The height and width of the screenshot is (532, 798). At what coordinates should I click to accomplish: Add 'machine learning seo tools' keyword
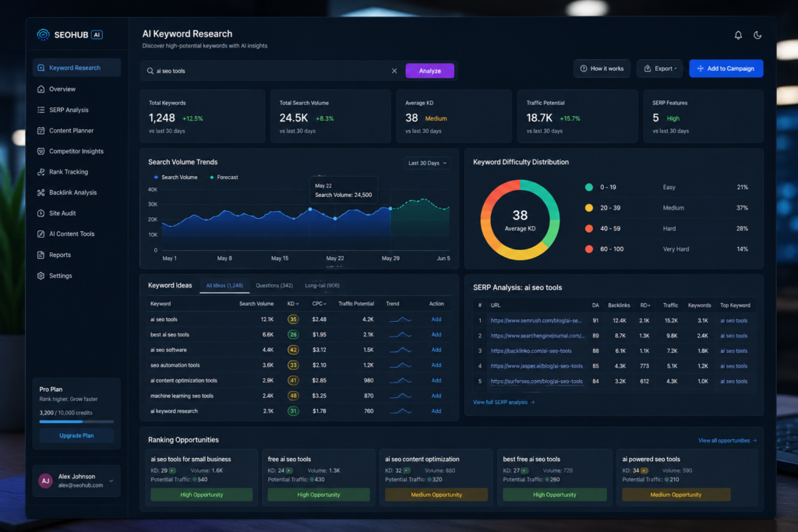click(436, 396)
